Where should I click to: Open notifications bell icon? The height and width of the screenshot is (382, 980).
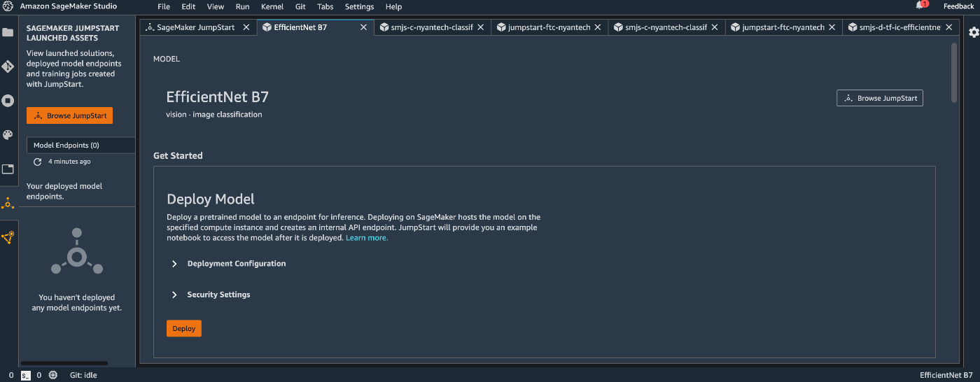920,6
